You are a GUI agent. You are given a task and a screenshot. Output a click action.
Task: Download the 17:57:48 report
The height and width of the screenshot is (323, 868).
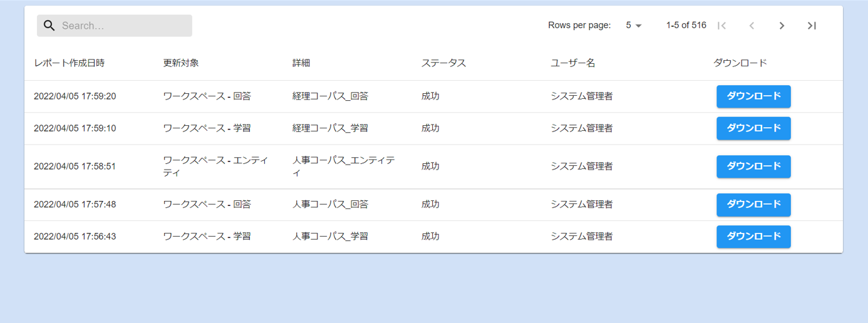(753, 205)
